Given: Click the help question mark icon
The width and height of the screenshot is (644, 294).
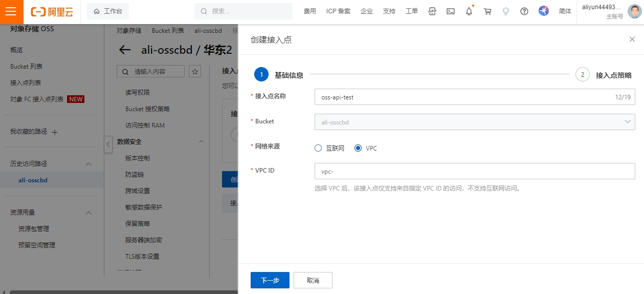Looking at the screenshot, I should point(524,11).
